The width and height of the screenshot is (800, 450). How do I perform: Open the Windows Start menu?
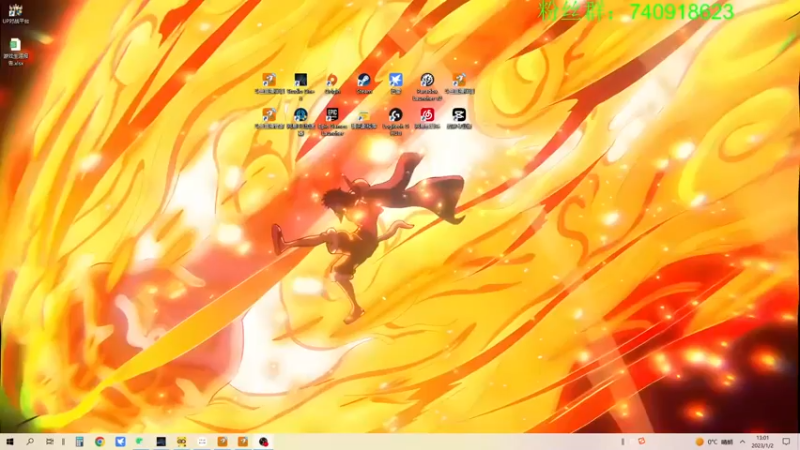click(10, 442)
